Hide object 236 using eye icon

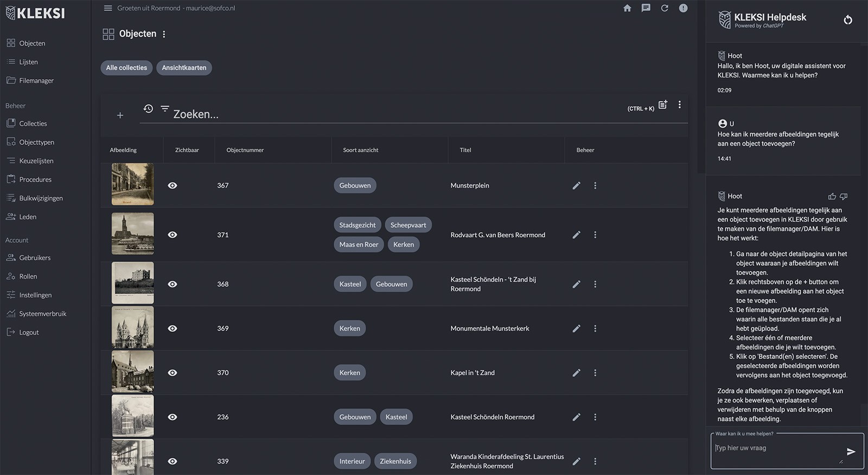(x=173, y=417)
